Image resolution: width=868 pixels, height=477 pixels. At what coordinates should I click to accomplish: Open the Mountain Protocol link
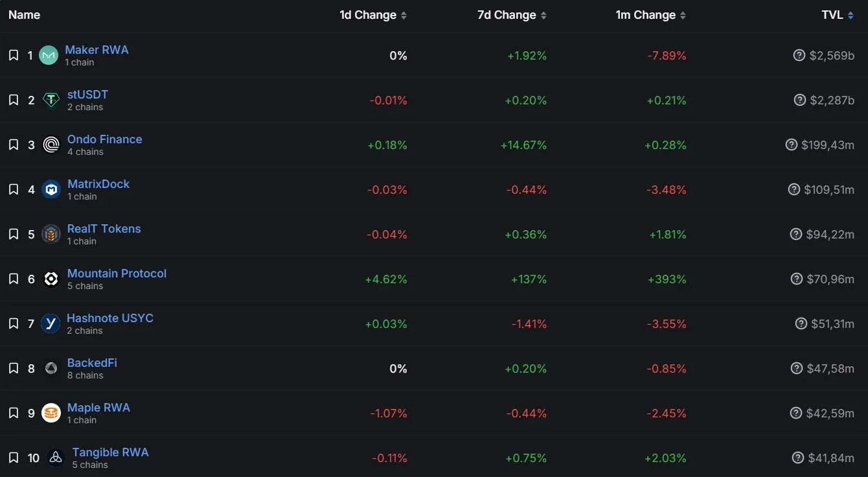(117, 273)
